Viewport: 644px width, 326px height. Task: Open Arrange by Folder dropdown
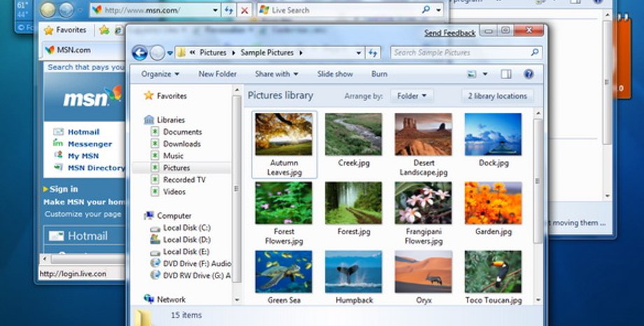click(x=412, y=96)
